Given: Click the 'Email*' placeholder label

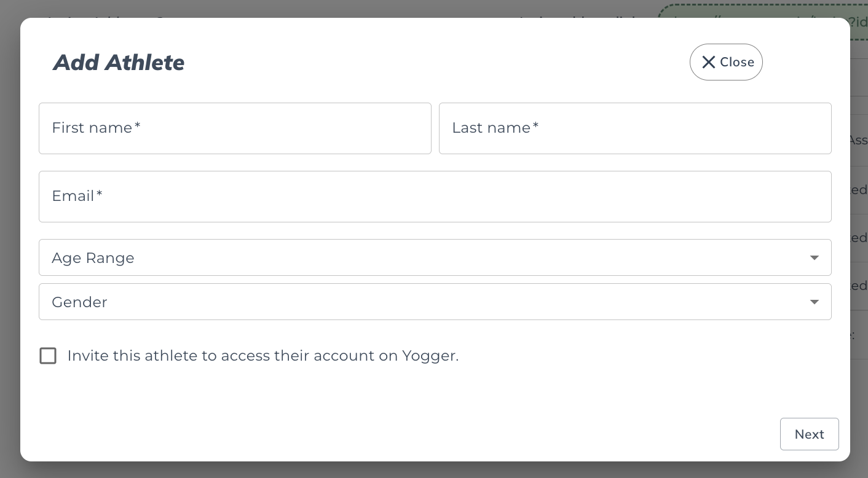Looking at the screenshot, I should tap(77, 196).
